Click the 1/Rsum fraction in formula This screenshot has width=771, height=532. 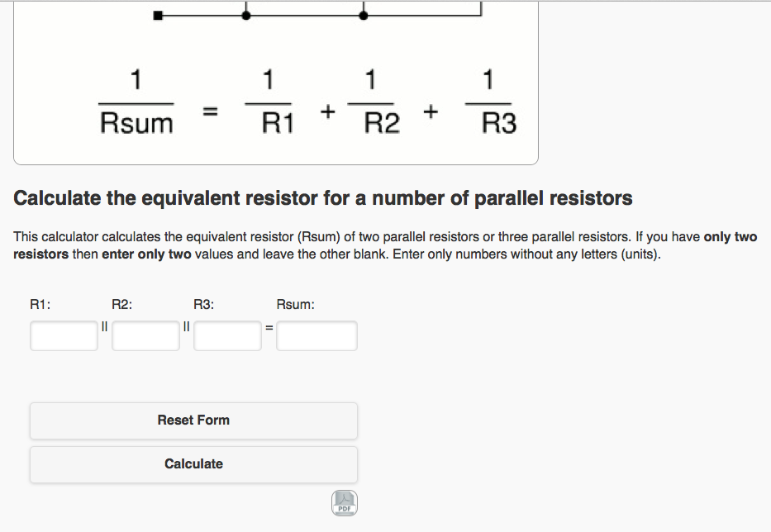[136, 103]
